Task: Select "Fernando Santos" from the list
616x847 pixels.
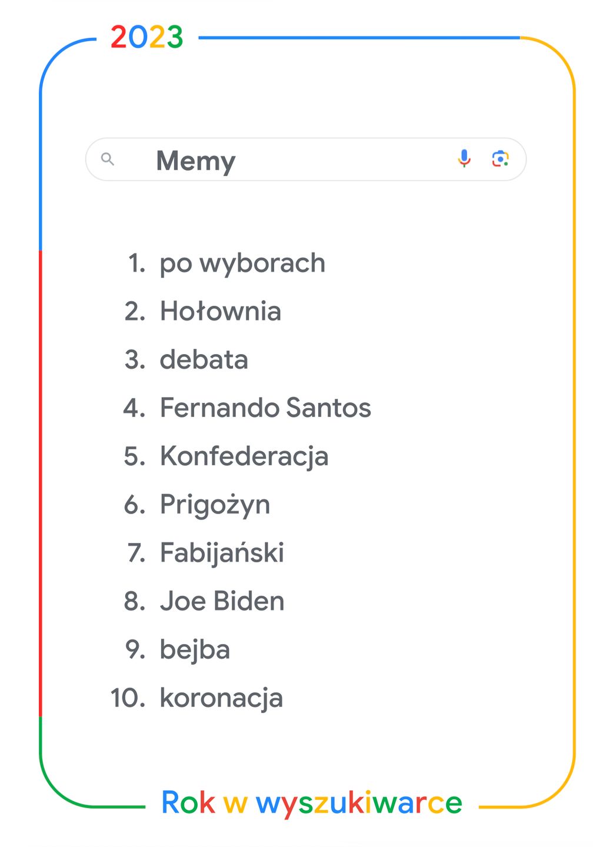Action: pyautogui.click(x=265, y=408)
